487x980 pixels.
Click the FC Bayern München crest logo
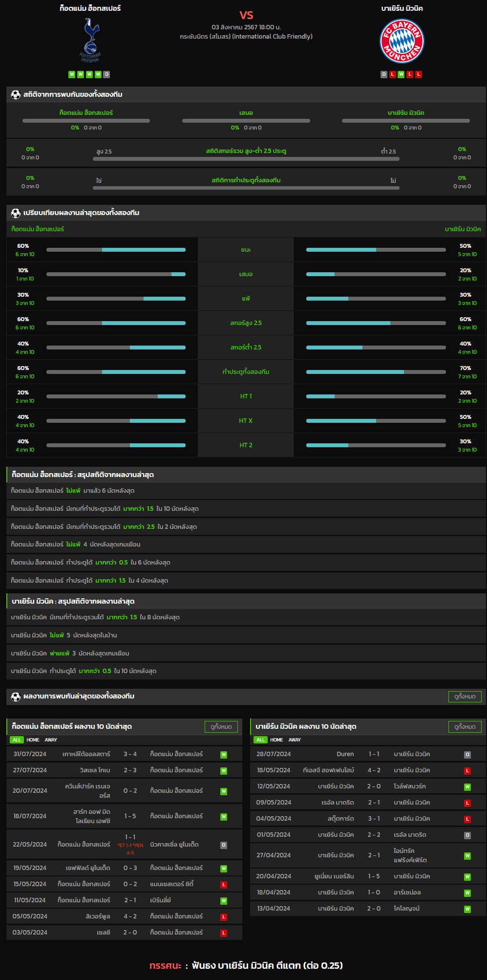point(402,41)
